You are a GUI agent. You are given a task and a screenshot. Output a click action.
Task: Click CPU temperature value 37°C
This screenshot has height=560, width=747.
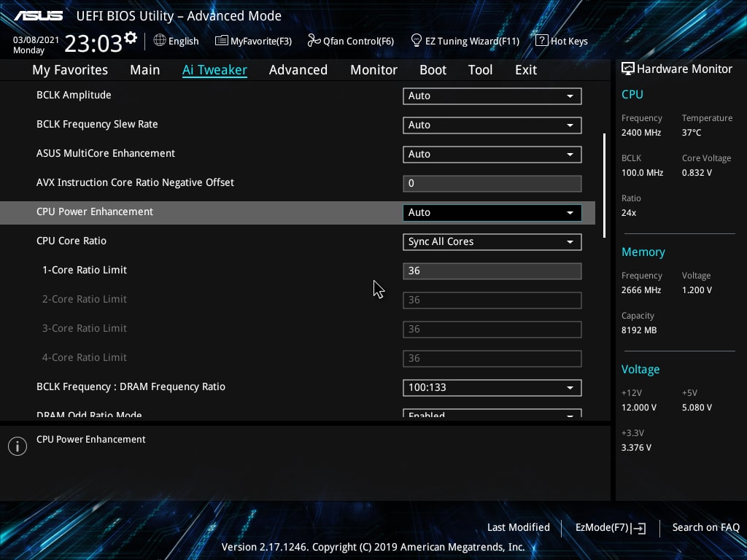coord(692,133)
